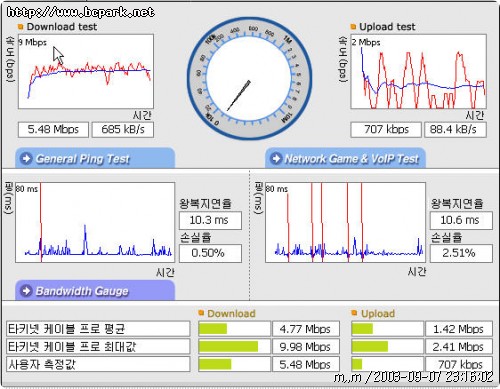Click the General Ping Test latency graph
Viewport: 500px width, 389px height.
click(95, 222)
